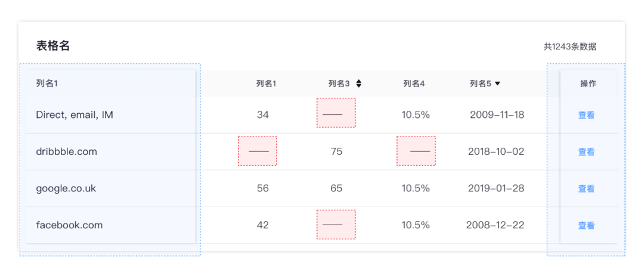Open the dropdown arrow next to 列名5
644x280 pixels.
point(497,84)
